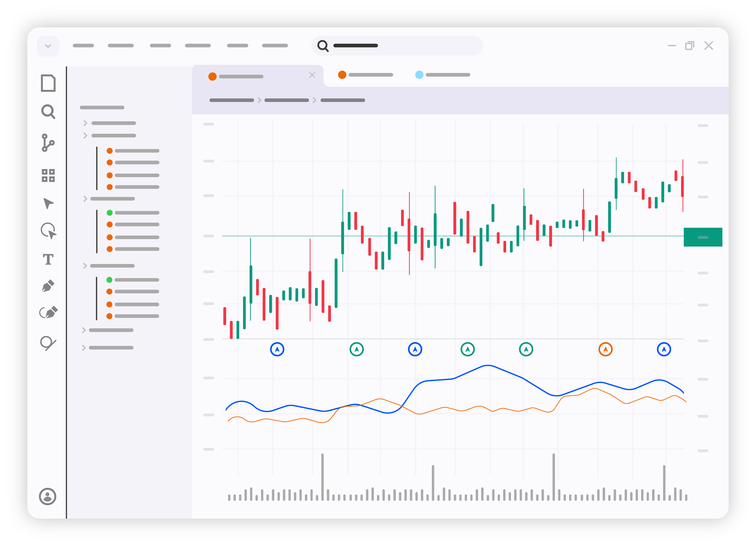This screenshot has width=756, height=546.
Task: Click the orange event marker below chart
Action: pos(605,349)
